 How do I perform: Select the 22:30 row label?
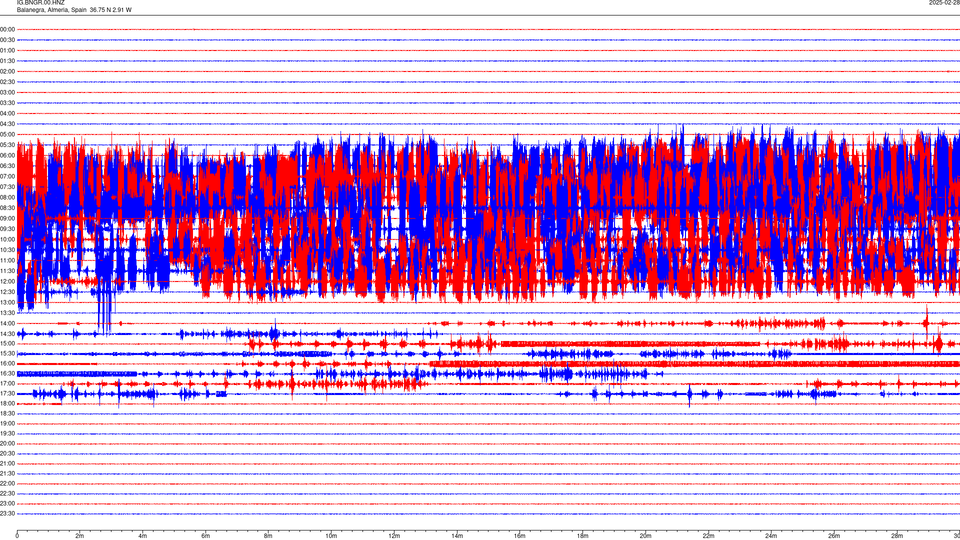(7, 493)
